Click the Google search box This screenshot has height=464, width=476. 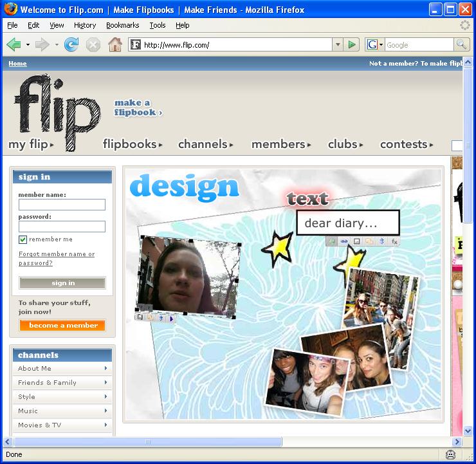(419, 45)
